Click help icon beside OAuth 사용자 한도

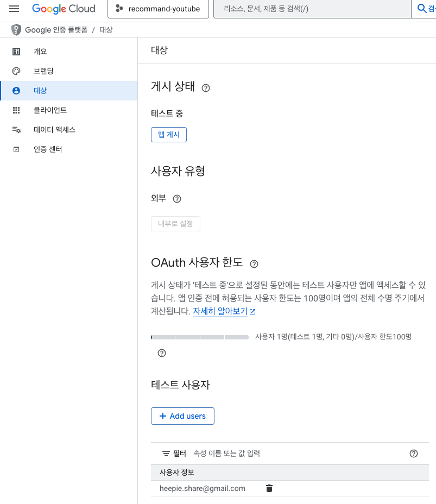pyautogui.click(x=254, y=264)
